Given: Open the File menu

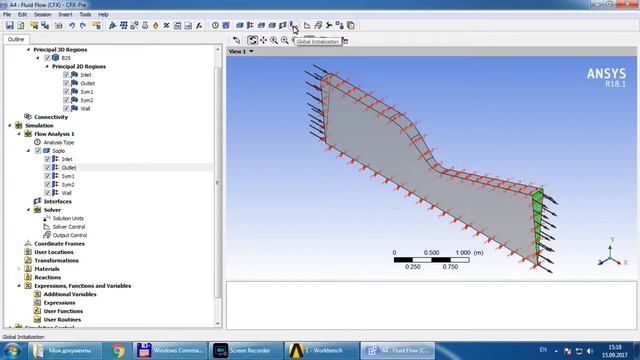Looking at the screenshot, I should (7, 14).
